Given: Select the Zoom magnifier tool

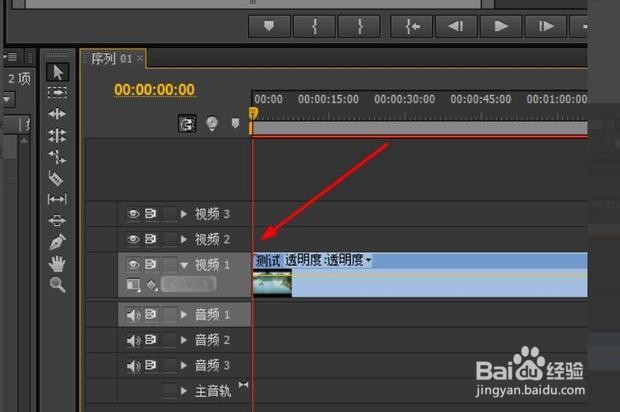Looking at the screenshot, I should coord(57,284).
